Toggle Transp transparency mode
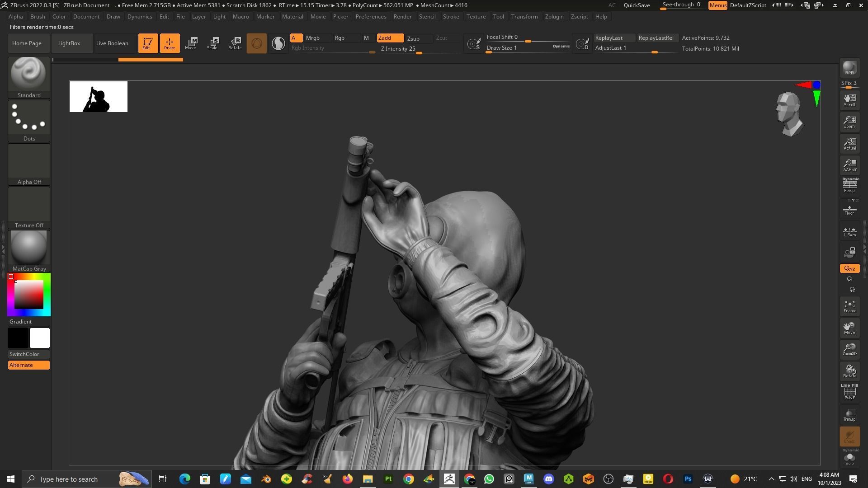The image size is (868, 488). click(849, 415)
